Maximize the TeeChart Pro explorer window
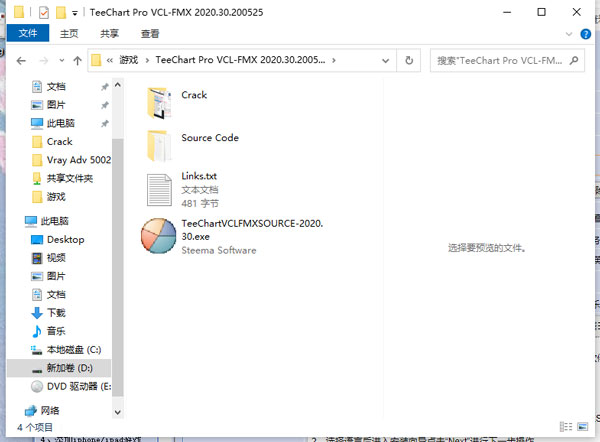The width and height of the screenshot is (600, 442). click(x=541, y=12)
